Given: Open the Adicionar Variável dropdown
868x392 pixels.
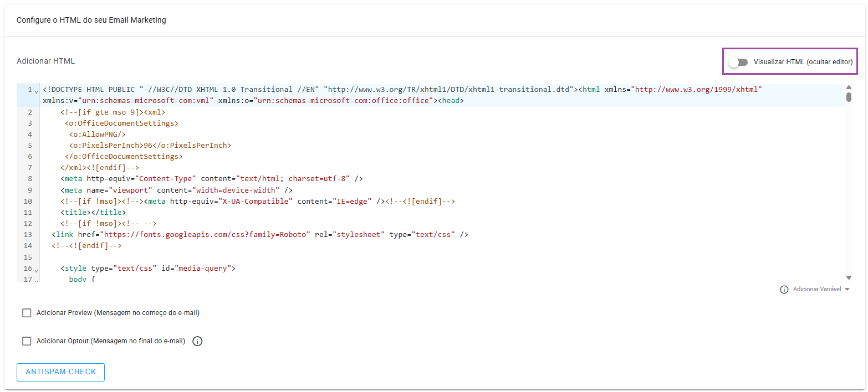Looking at the screenshot, I should [821, 290].
